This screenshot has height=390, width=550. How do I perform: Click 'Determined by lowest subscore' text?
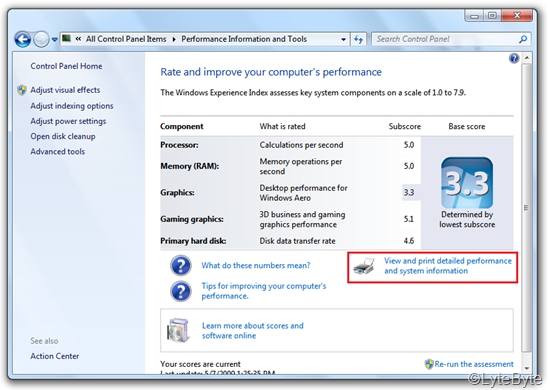click(x=467, y=219)
